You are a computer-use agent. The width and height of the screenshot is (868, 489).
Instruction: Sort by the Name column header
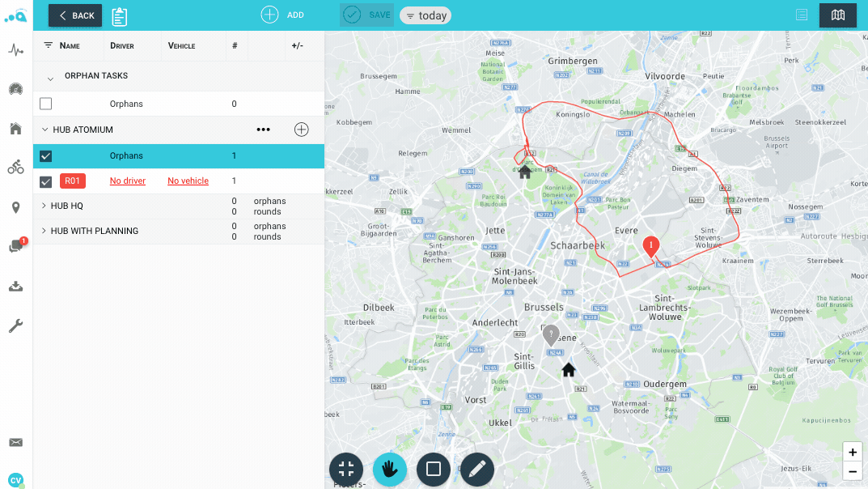(x=70, y=45)
